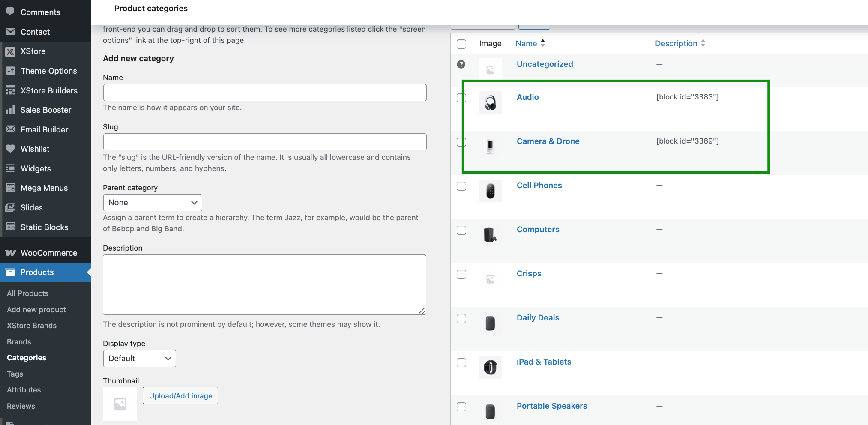Click the Products archive icon
Screen dimensions: 868x425
pos(10,272)
